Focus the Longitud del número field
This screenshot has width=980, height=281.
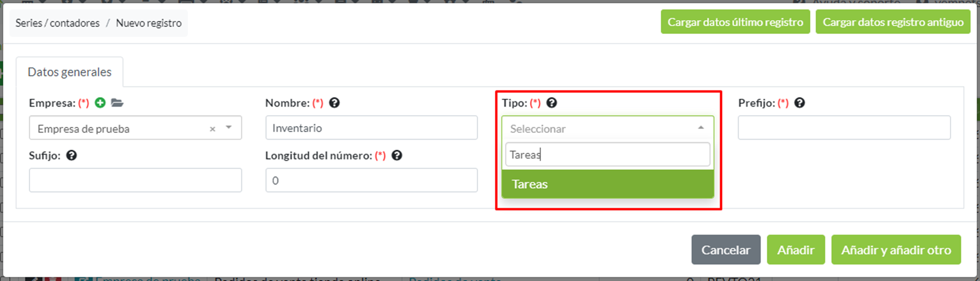click(x=371, y=180)
